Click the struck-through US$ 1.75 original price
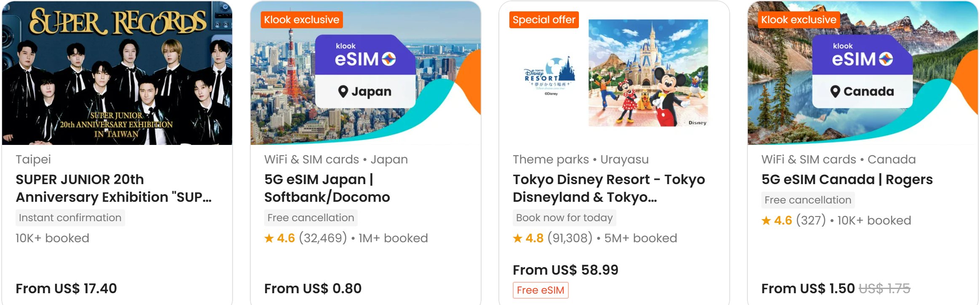Screen dimensions: 980x305 pyautogui.click(x=884, y=289)
